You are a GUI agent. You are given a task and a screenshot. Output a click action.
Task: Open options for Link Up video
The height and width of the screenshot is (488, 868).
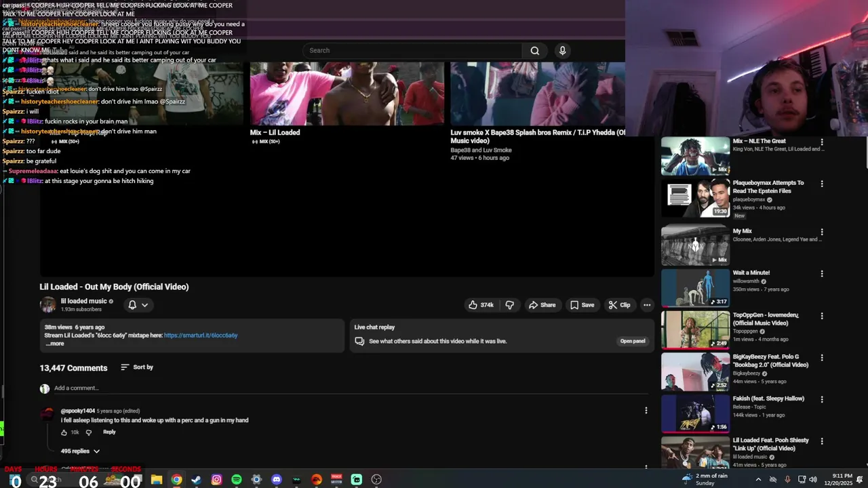click(x=822, y=441)
